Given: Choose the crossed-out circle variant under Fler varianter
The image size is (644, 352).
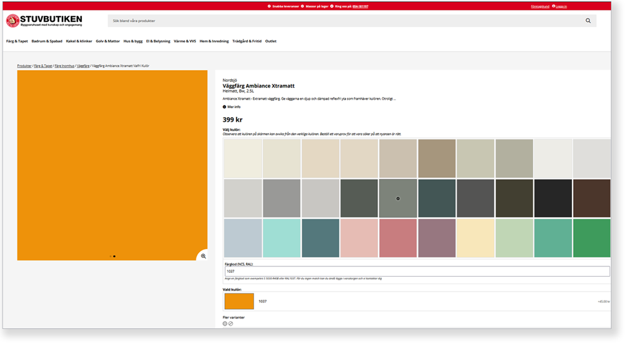Looking at the screenshot, I should click(x=231, y=324).
